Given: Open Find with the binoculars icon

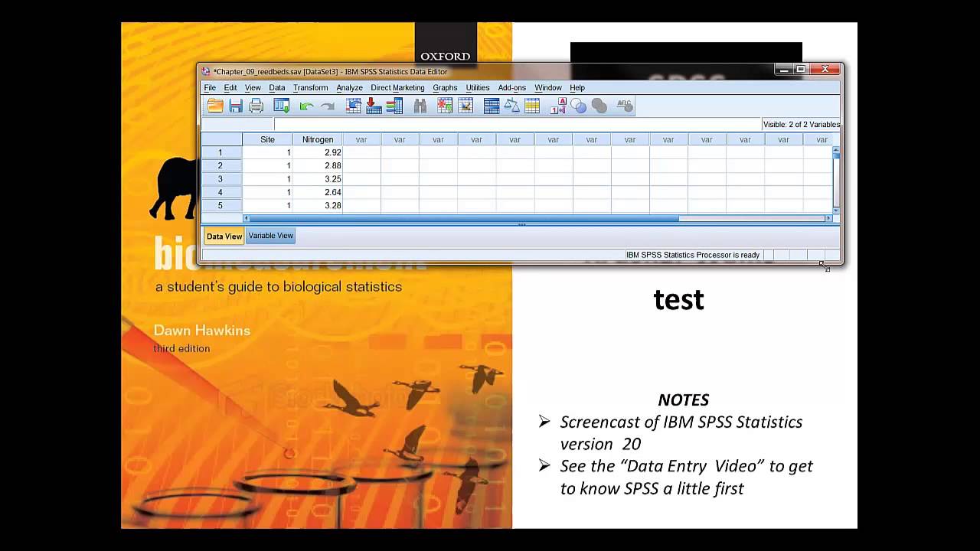Looking at the screenshot, I should pos(420,106).
